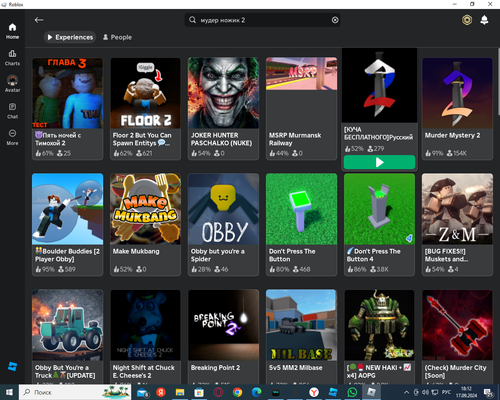Screen dimensions: 500x400
Task: Open the Windows notification center
Action: (x=489, y=392)
